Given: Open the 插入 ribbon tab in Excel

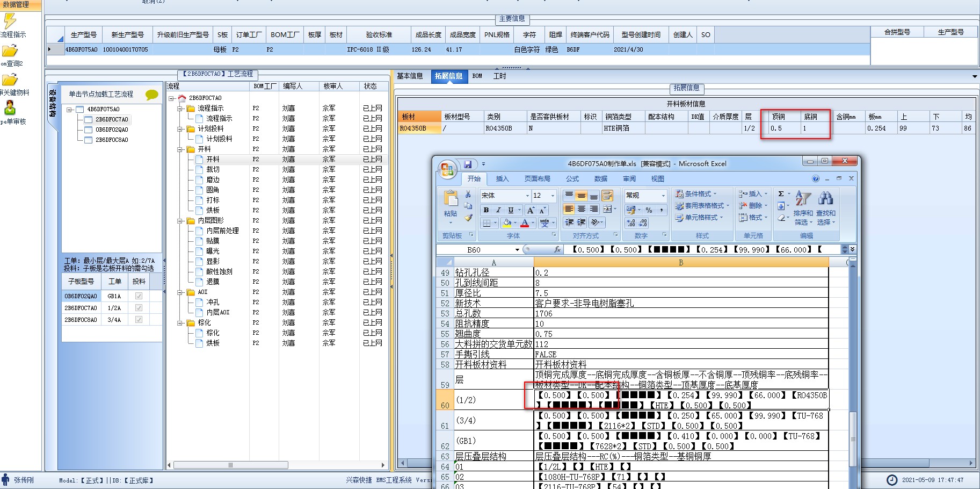Looking at the screenshot, I should point(502,179).
